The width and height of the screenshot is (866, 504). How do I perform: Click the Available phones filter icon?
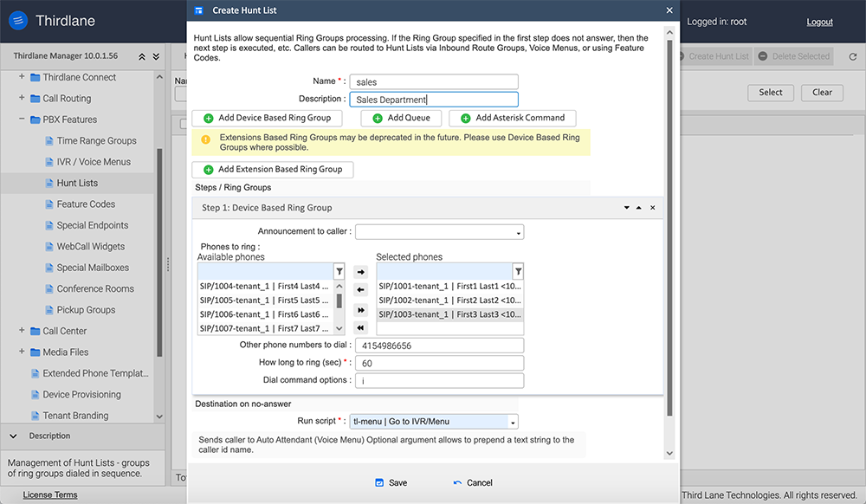point(339,271)
